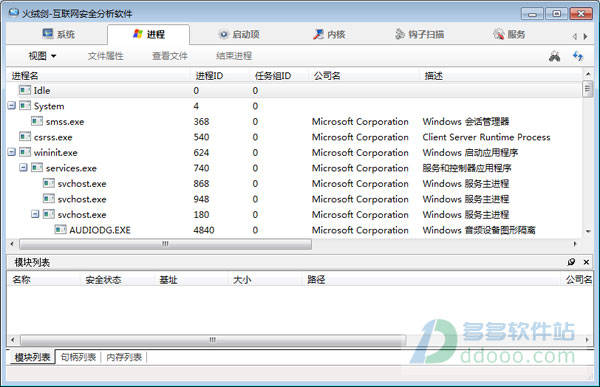
Task: Switch to the 钩子扫描 tab
Action: click(419, 34)
